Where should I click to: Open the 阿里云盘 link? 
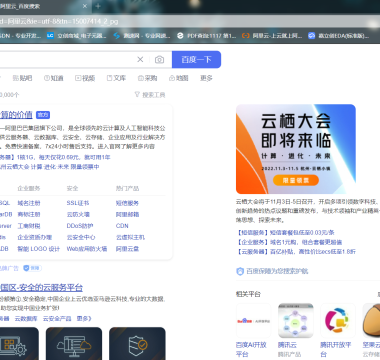point(127,249)
